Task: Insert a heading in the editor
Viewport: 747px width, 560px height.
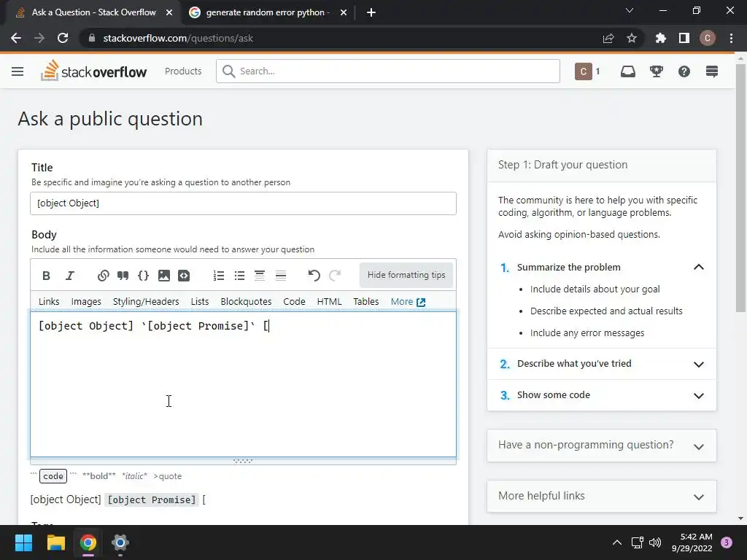Action: (x=260, y=275)
